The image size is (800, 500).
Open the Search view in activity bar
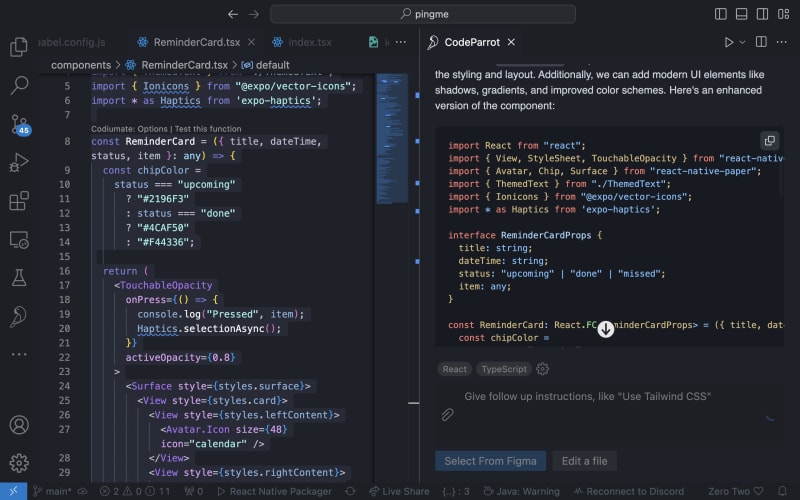[19, 85]
